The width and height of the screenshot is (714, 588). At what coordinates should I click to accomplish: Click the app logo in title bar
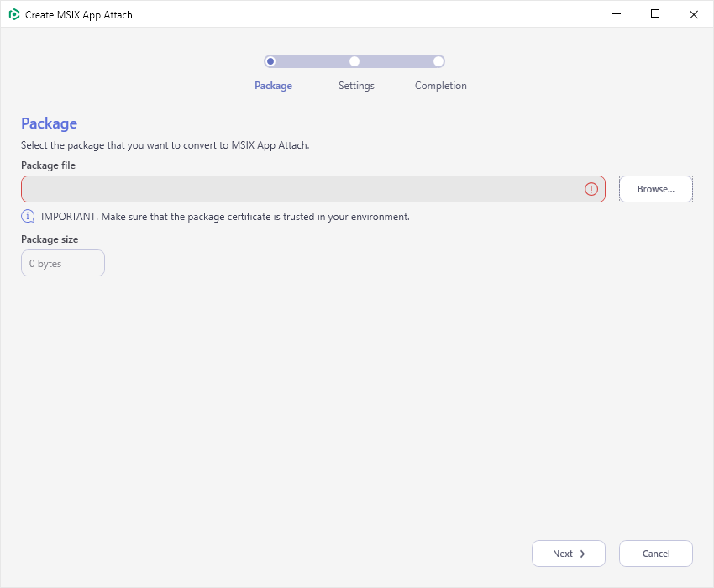pyautogui.click(x=14, y=14)
